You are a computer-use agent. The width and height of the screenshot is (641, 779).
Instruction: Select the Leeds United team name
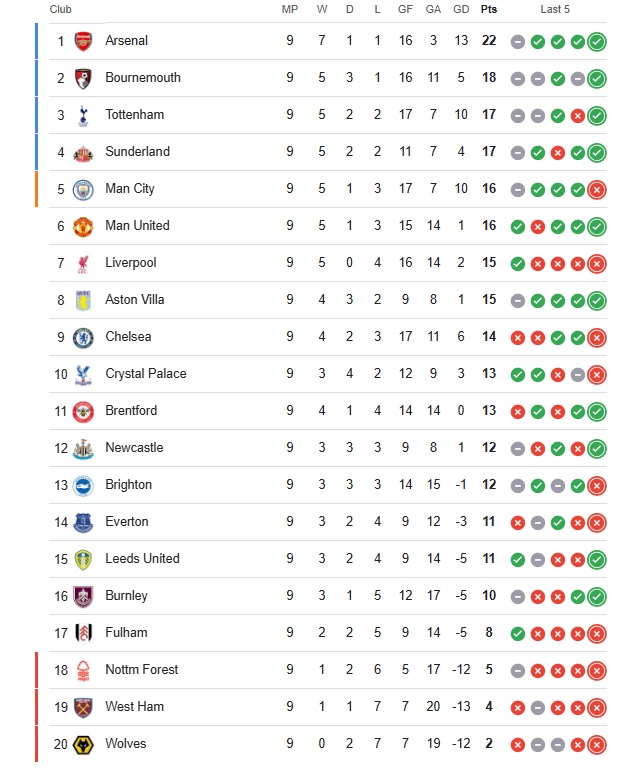(142, 559)
